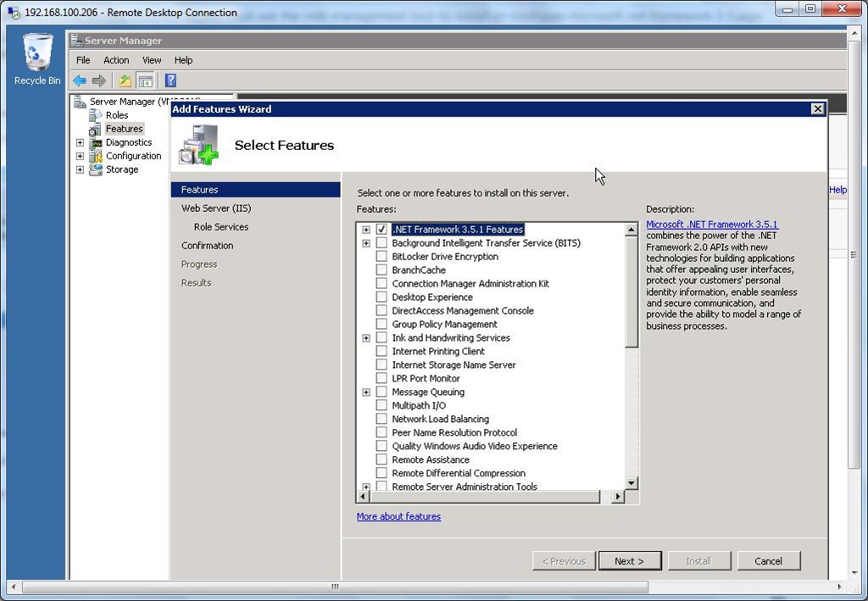Click features list right scroll arrow
868x601 pixels.
618,497
